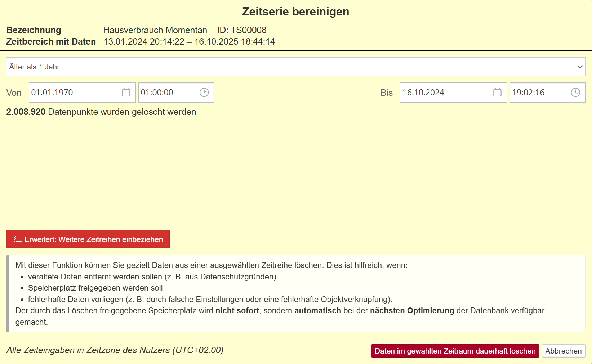Open the clock picker for Von time

coord(204,93)
